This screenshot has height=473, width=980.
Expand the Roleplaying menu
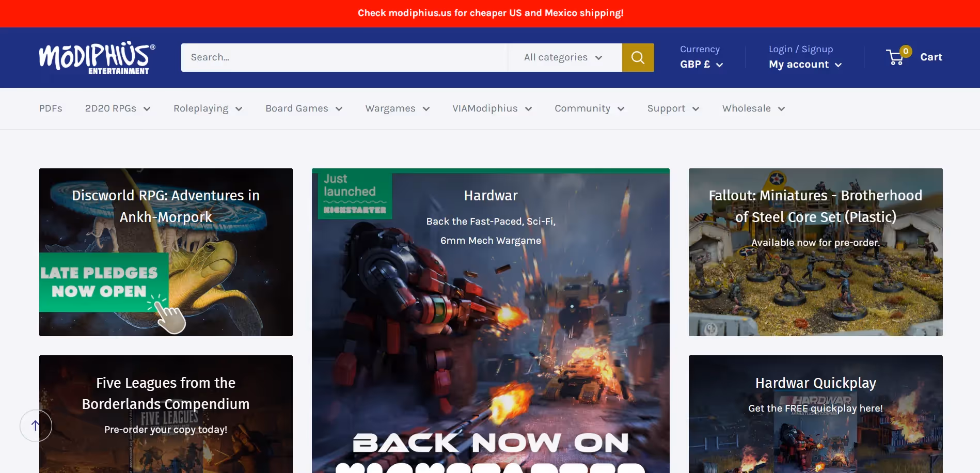(x=208, y=108)
